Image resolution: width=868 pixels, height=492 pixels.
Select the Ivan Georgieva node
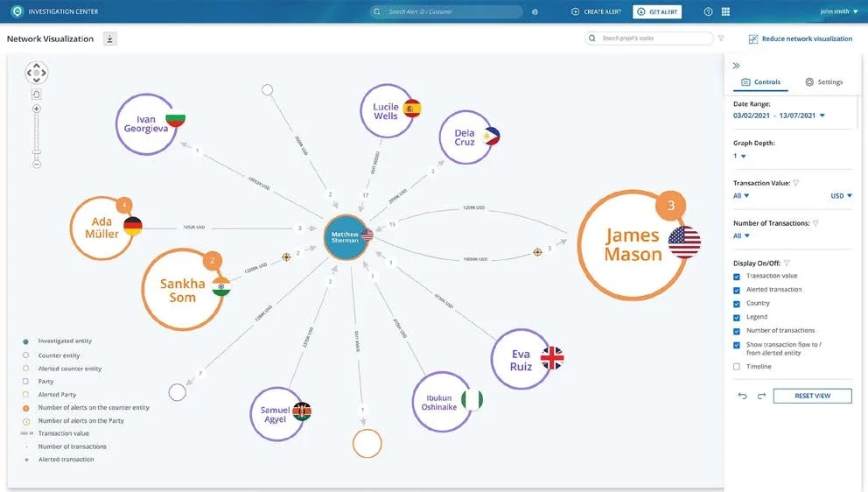click(x=146, y=124)
